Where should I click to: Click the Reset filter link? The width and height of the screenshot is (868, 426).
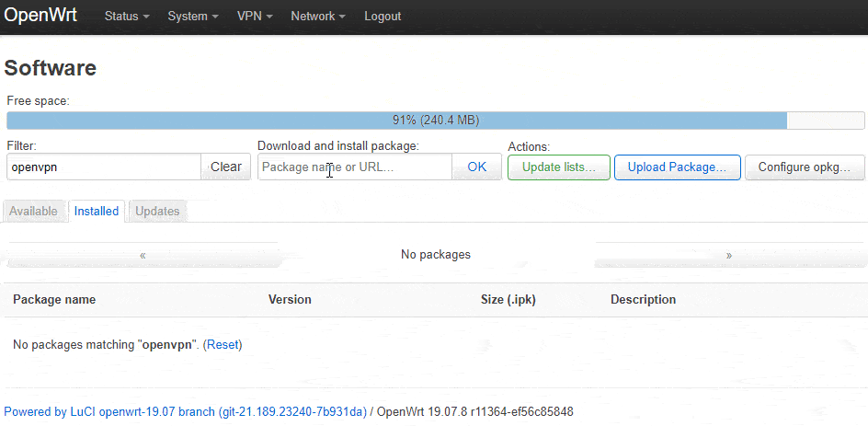point(223,344)
